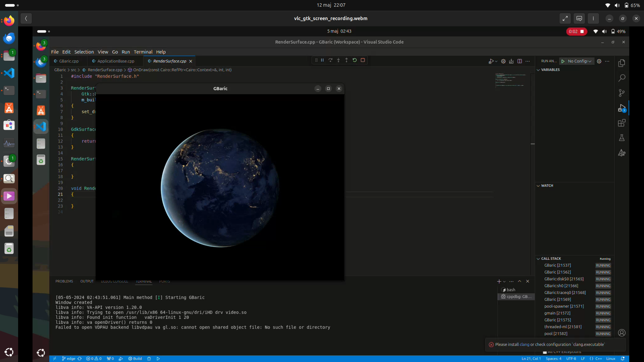The image size is (644, 362).
Task: Pause the debugger from the debug toolbar
Action: click(322, 60)
